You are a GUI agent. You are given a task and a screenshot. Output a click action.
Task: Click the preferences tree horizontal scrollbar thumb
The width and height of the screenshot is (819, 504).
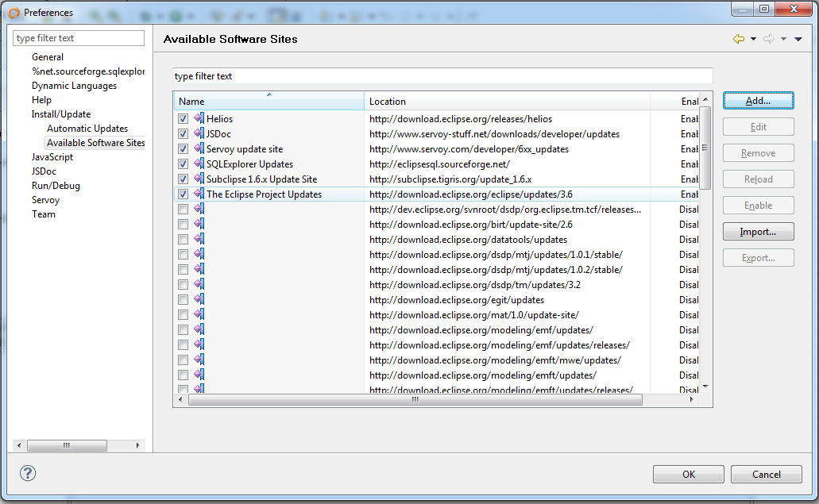[67, 445]
